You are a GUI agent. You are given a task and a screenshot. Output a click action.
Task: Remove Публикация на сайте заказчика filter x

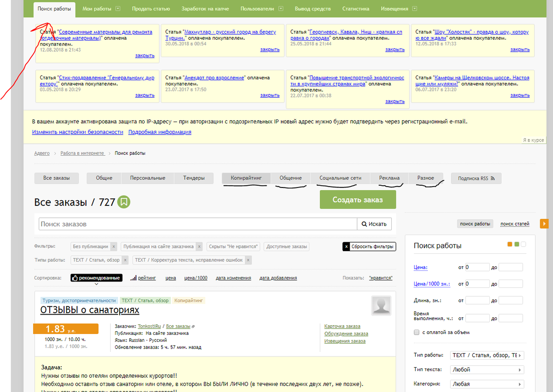(199, 246)
